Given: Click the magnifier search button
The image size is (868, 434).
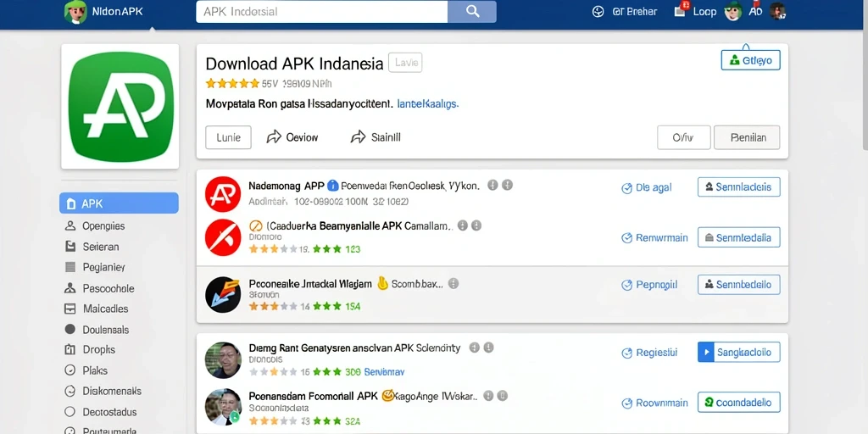Looking at the screenshot, I should pyautogui.click(x=472, y=12).
